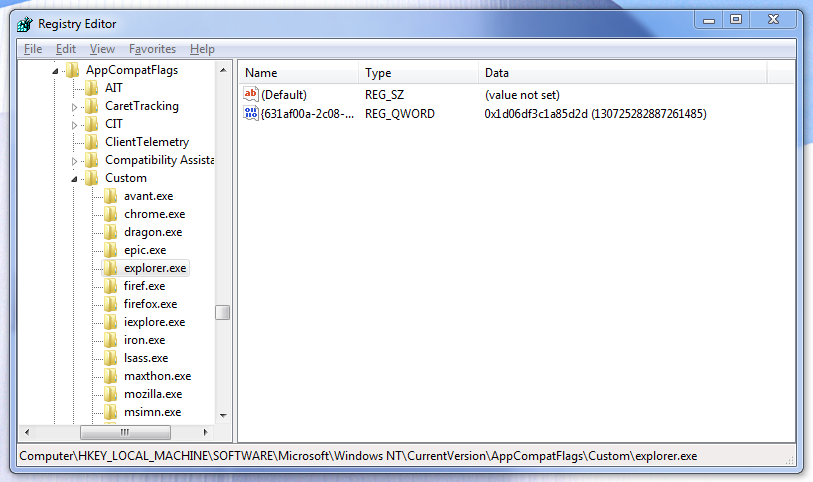Click the epic.exe folder icon
Screen dimensions: 813x482
click(110, 250)
